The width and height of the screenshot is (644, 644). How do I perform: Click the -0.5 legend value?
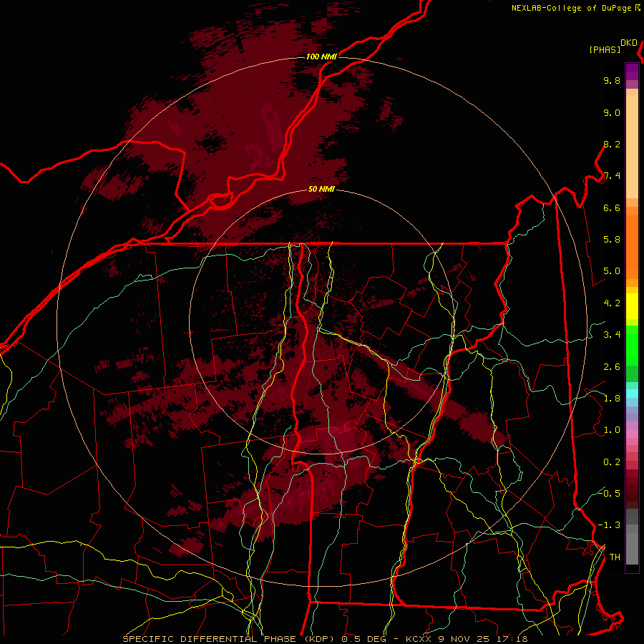[x=609, y=493]
